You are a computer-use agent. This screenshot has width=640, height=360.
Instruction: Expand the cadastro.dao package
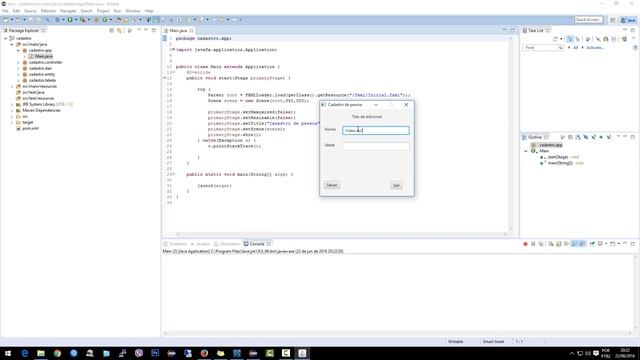(18, 69)
